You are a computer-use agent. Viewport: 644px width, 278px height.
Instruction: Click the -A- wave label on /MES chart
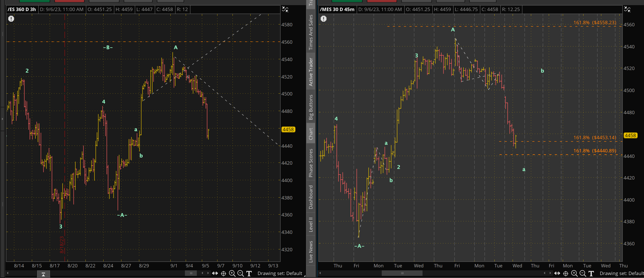click(359, 246)
